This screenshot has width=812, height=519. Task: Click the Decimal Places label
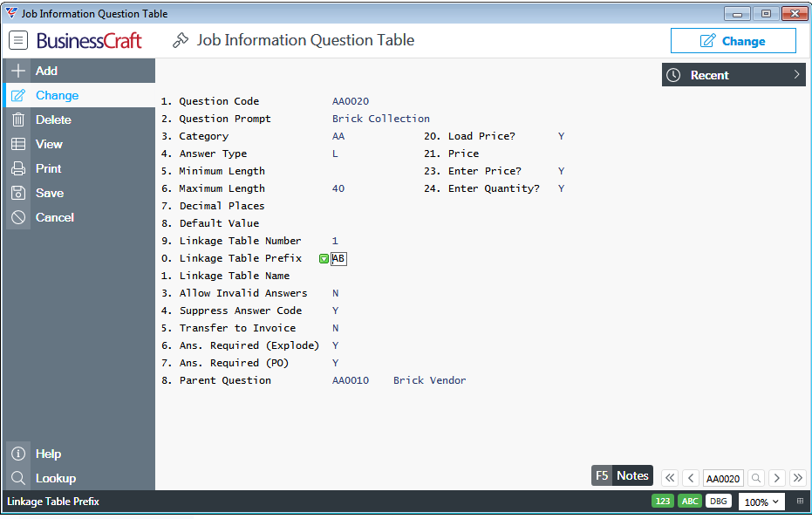click(222, 206)
